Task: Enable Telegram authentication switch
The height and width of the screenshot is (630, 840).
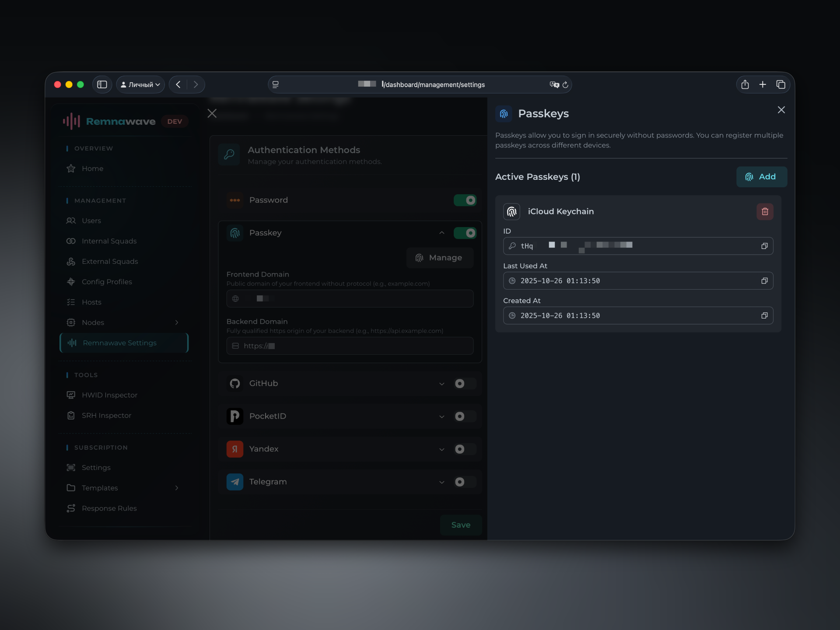Action: tap(465, 482)
